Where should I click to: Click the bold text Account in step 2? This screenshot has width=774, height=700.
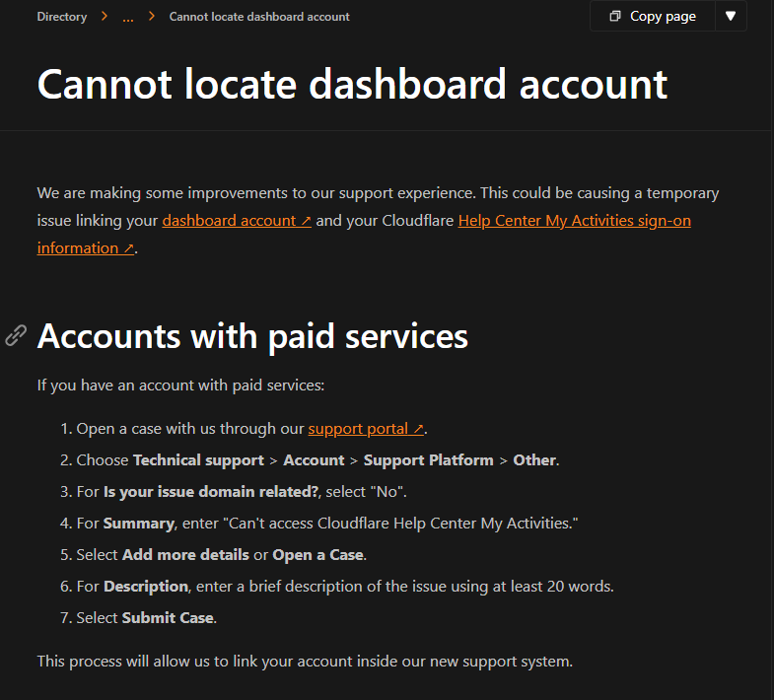tap(314, 460)
